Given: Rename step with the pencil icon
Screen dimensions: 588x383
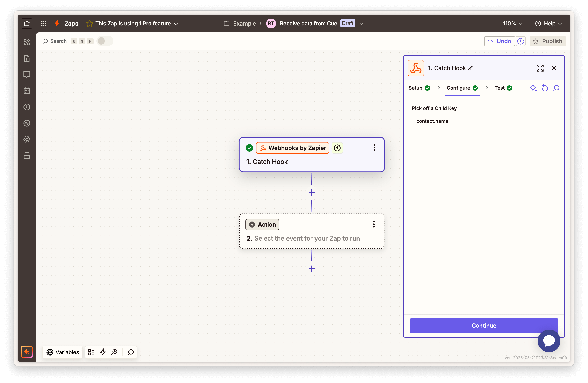Looking at the screenshot, I should [x=470, y=68].
